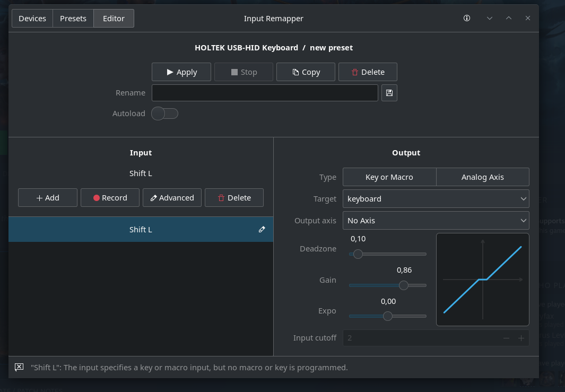Image resolution: width=565 pixels, height=392 pixels.
Task: Click into the Rename text field
Action: [265, 93]
